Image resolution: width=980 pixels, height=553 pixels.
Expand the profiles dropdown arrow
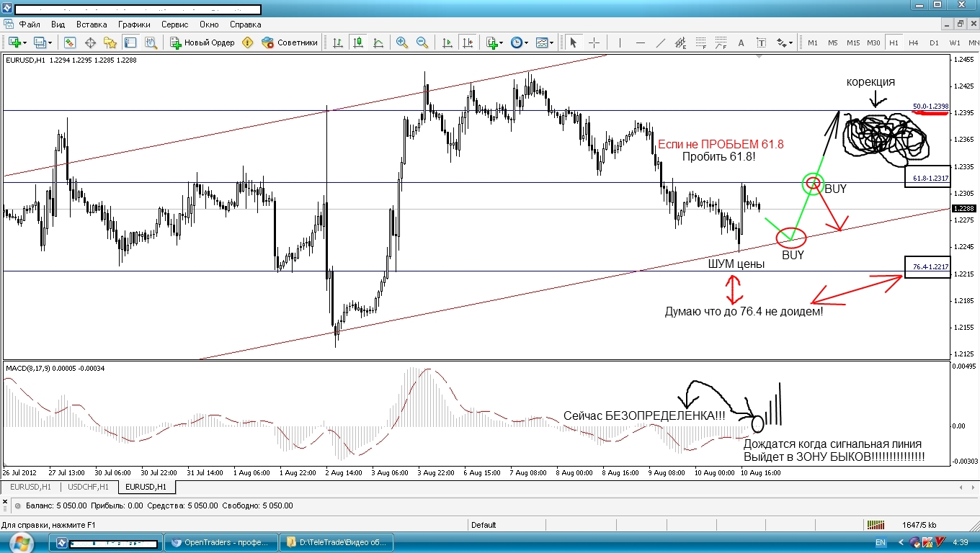click(50, 42)
